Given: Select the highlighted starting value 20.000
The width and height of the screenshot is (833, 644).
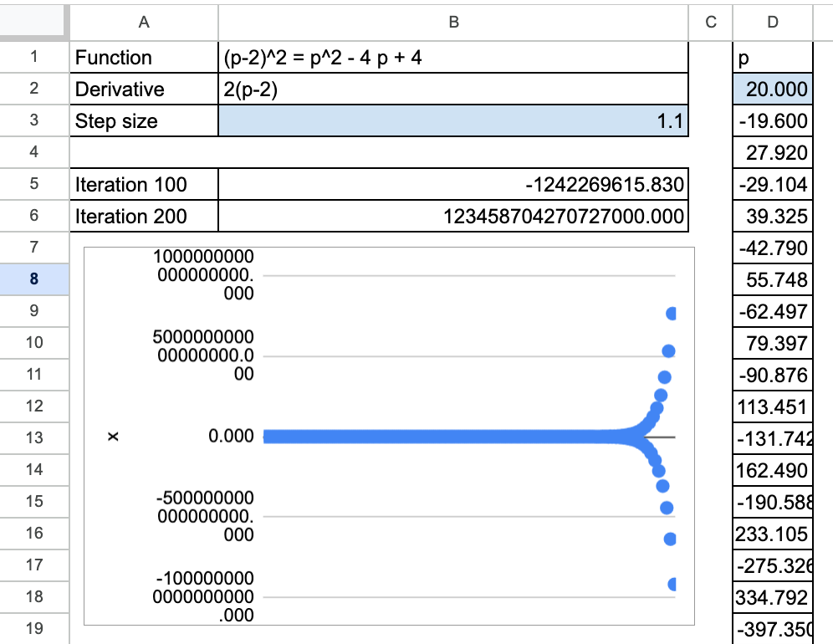Looking at the screenshot, I should click(x=771, y=89).
